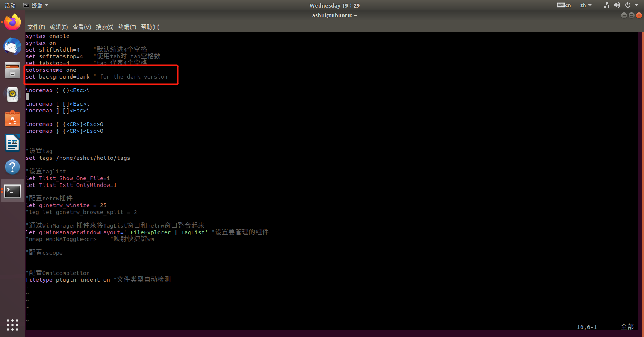Click the 'set background=dark' text

click(57, 77)
